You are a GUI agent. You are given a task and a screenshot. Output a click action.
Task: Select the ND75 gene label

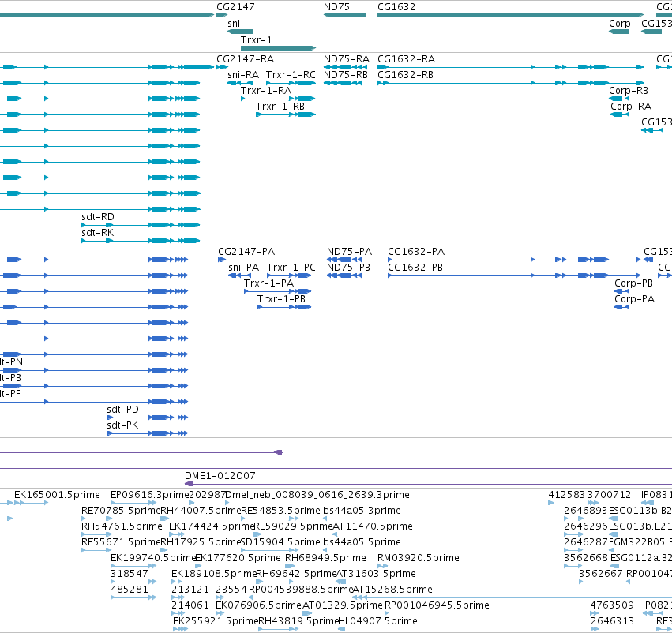(x=336, y=7)
